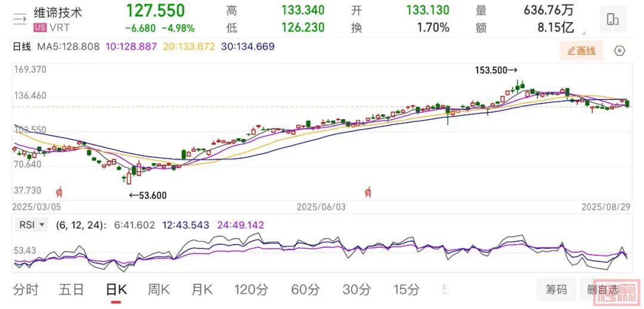Expand quote details via the small corner triangle
This screenshot has width=644, height=309.
tap(583, 34)
